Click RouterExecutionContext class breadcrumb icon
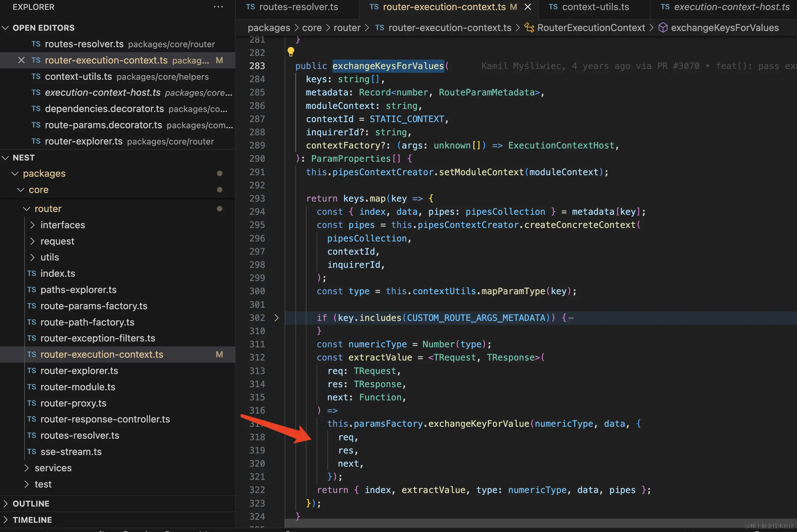Image resolution: width=797 pixels, height=532 pixels. coord(529,28)
